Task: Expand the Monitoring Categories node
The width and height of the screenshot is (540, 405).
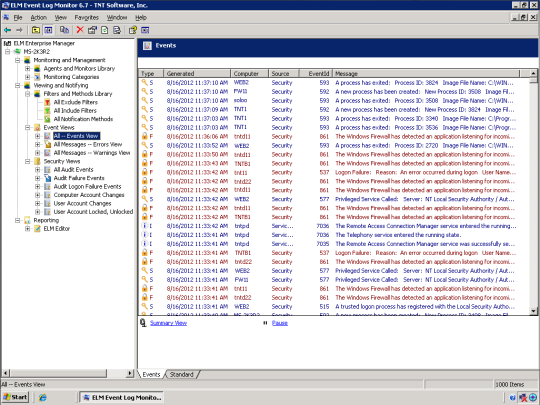Action: tap(28, 77)
